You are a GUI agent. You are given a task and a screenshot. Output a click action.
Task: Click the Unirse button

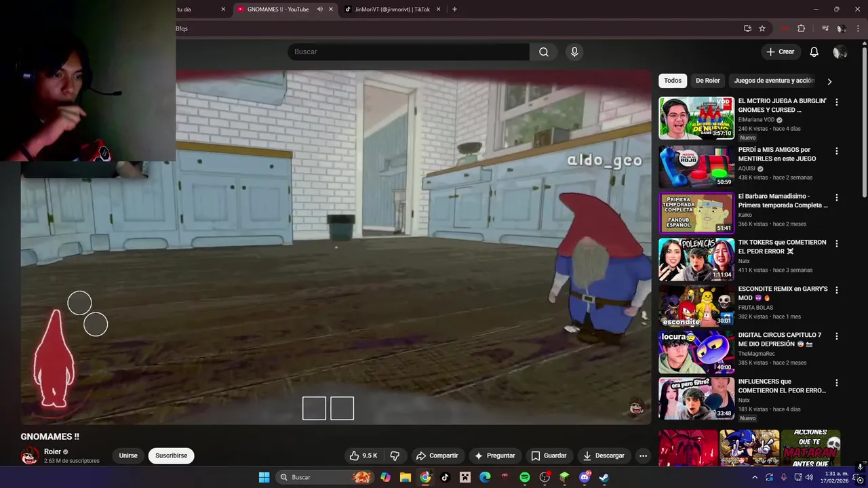point(128,455)
